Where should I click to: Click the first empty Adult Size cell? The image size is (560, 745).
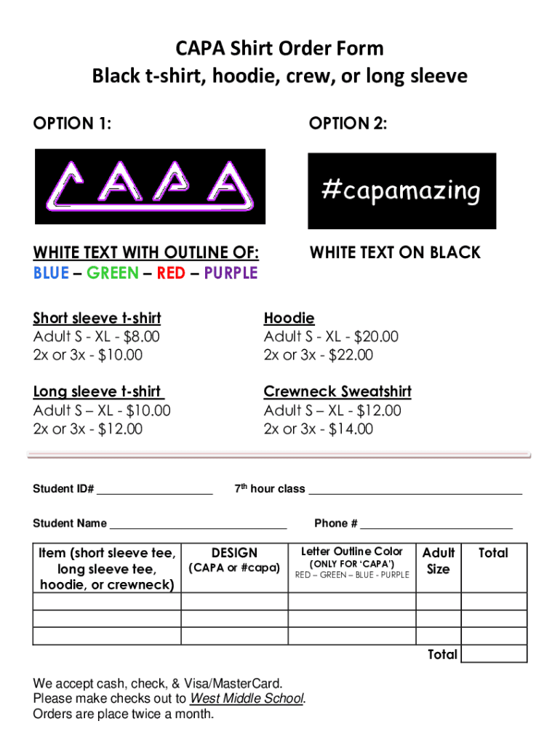(x=439, y=602)
